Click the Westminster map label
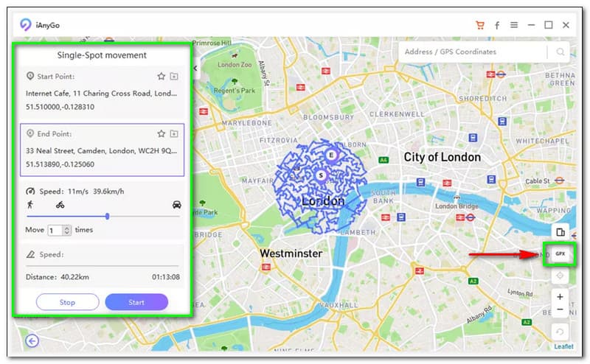Viewport: 590px width, 364px height. (291, 253)
